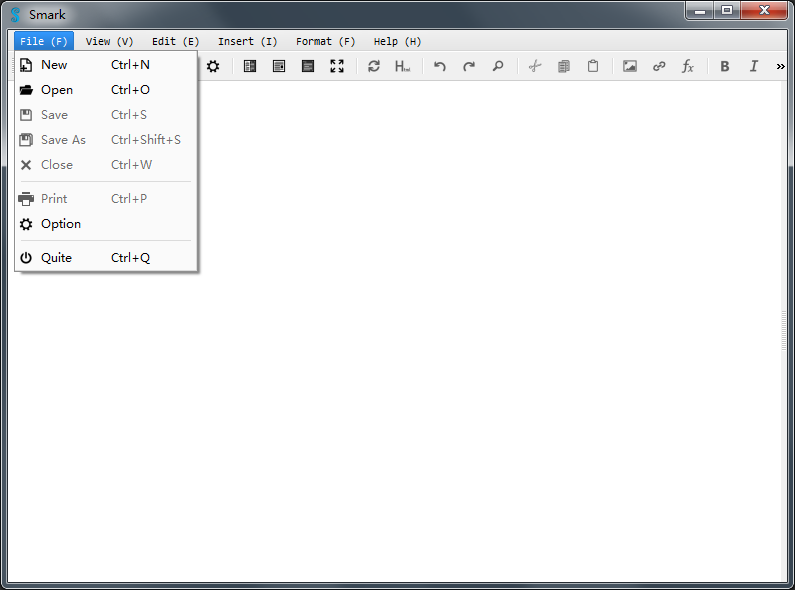This screenshot has height=590, width=795.
Task: Click the HTML export icon
Action: pyautogui.click(x=403, y=66)
